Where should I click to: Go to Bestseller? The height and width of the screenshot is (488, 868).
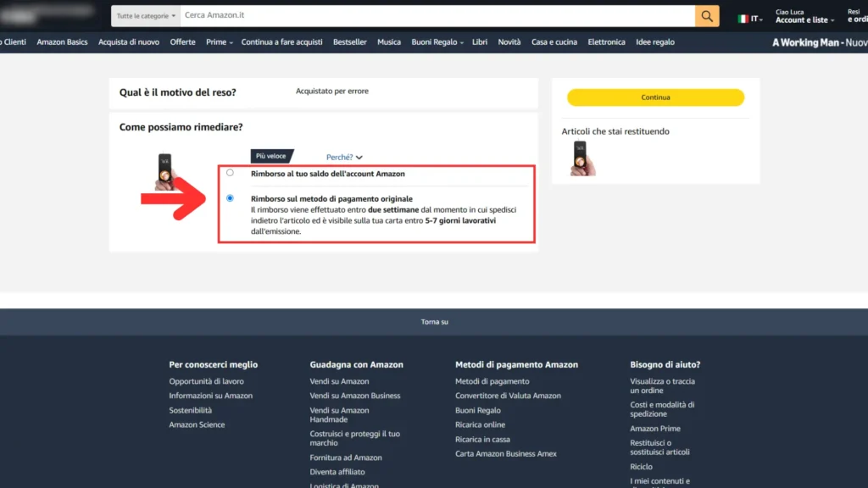(x=350, y=42)
